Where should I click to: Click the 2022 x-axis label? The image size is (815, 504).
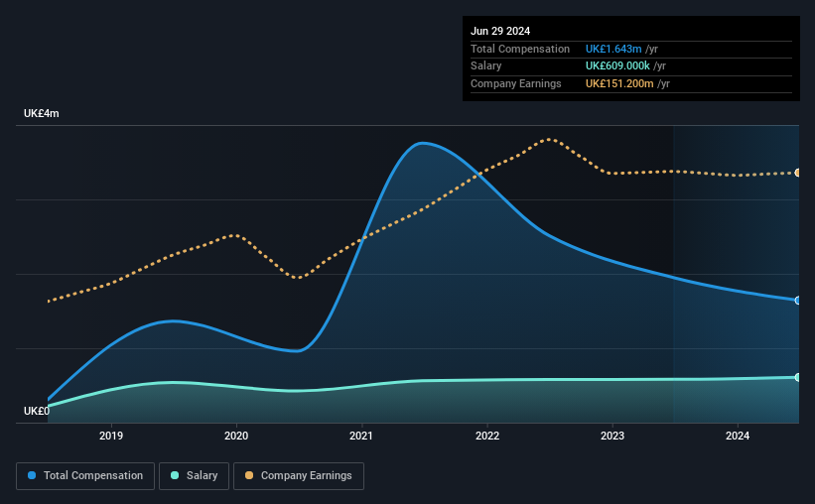click(x=487, y=436)
